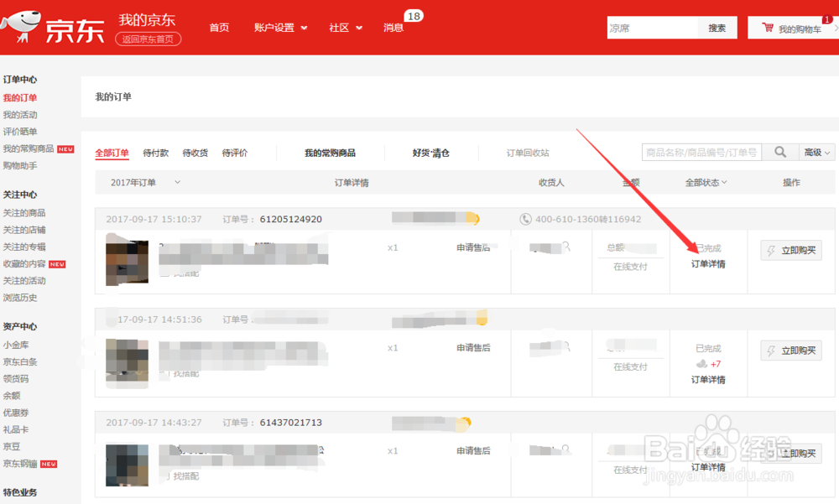The height and width of the screenshot is (504, 839).
Task: Open 消息 showing 18 notifications
Action: point(393,27)
